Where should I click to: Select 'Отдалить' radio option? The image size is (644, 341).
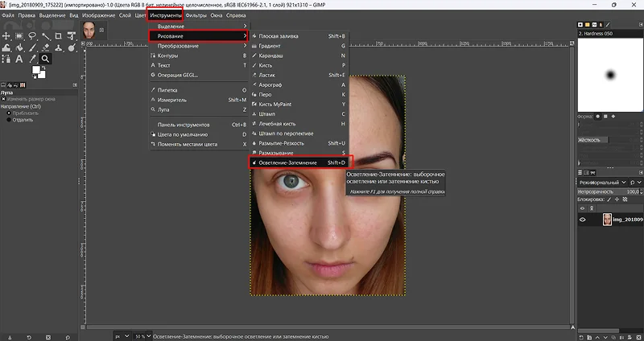(9, 120)
